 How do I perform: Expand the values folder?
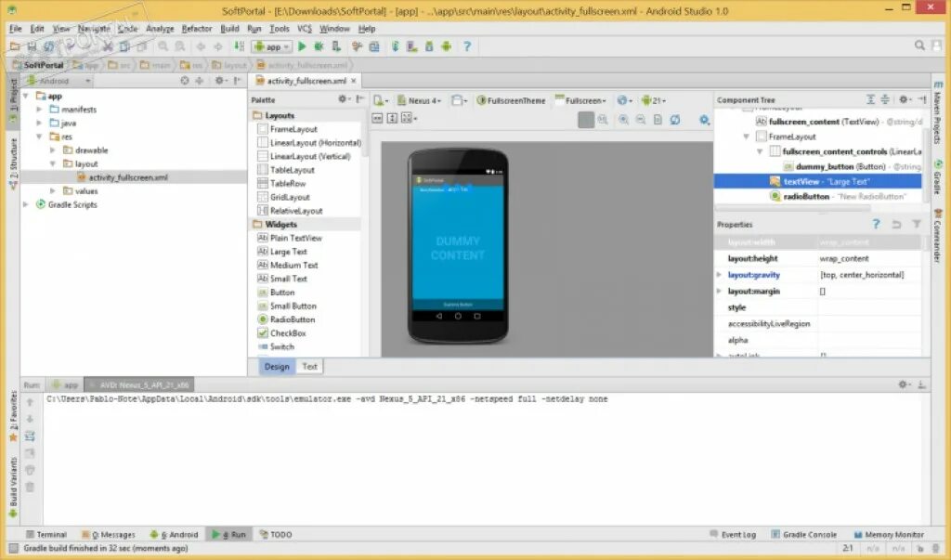tap(53, 190)
